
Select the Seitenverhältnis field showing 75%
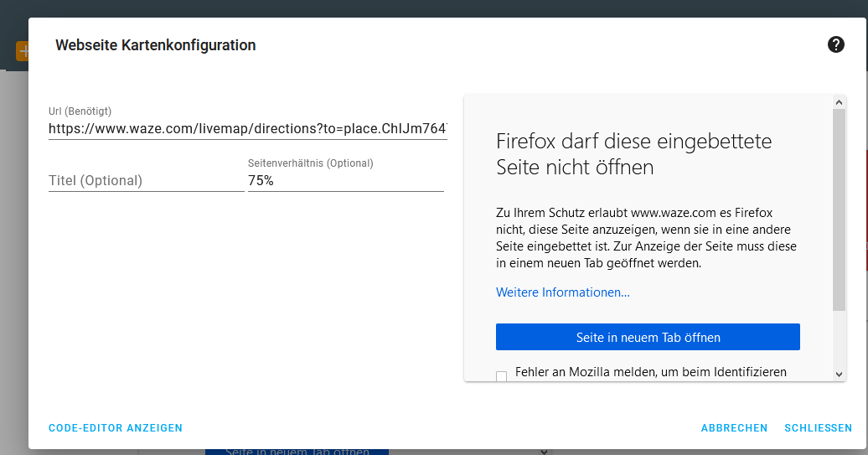(345, 180)
